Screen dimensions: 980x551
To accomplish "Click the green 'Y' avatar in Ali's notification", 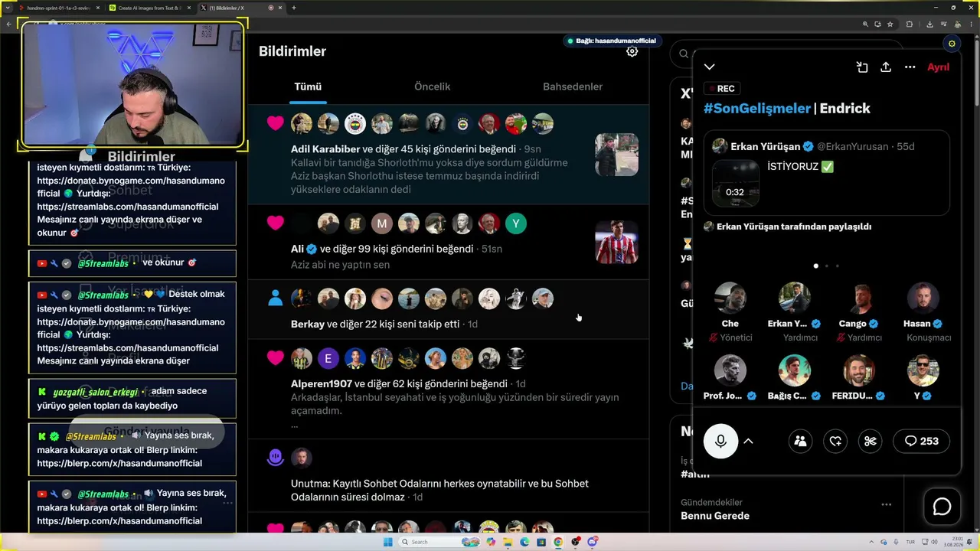I will pos(515,223).
